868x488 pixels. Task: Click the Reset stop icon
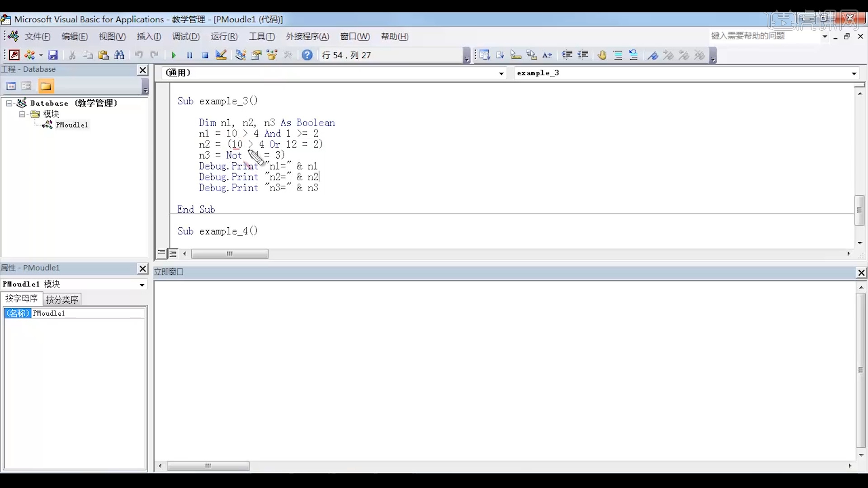click(205, 55)
